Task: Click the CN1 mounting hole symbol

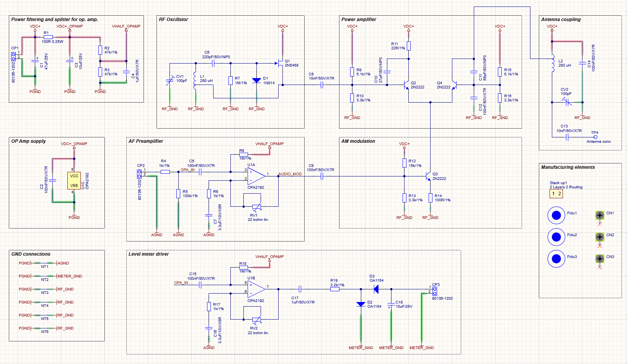Action: click(600, 215)
